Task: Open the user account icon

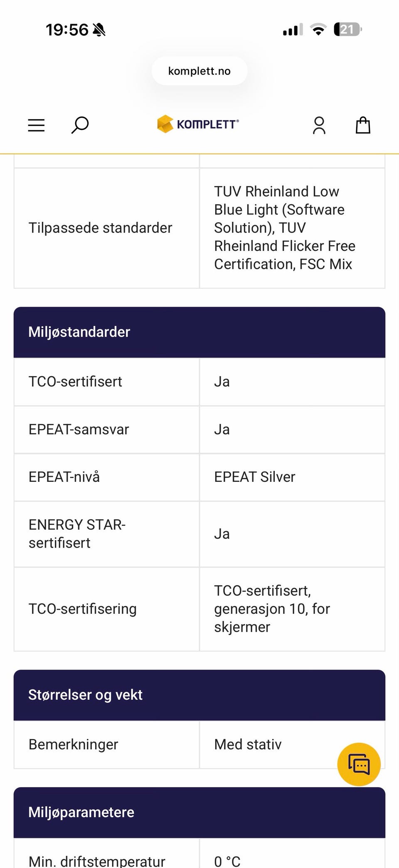Action: [x=319, y=125]
